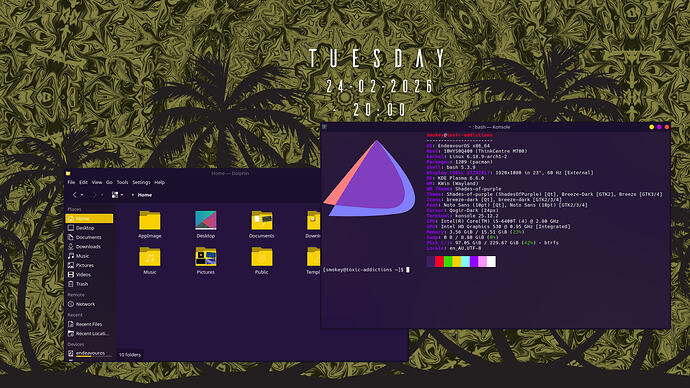This screenshot has width=690, height=388.
Task: Open Trash in the Places sidebar
Action: 89,284
